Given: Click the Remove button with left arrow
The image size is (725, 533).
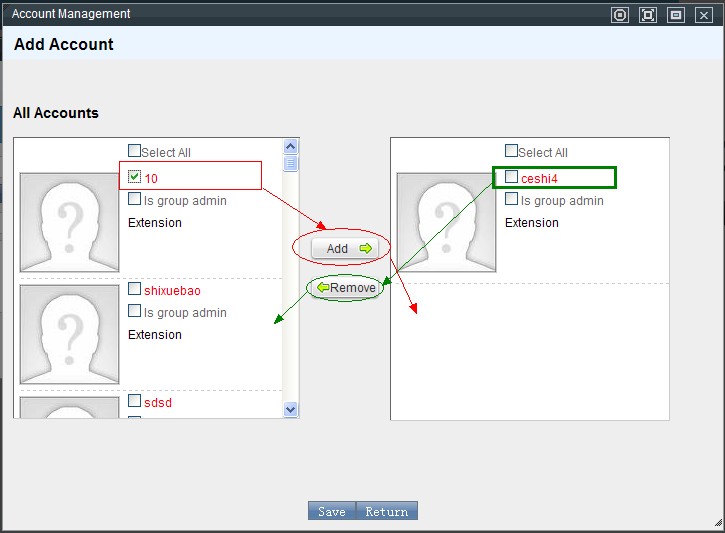Looking at the screenshot, I should 345,288.
